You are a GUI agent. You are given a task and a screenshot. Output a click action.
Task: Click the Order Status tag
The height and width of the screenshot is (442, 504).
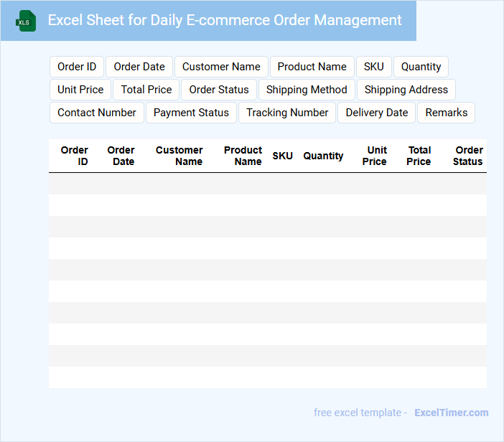pyautogui.click(x=219, y=90)
